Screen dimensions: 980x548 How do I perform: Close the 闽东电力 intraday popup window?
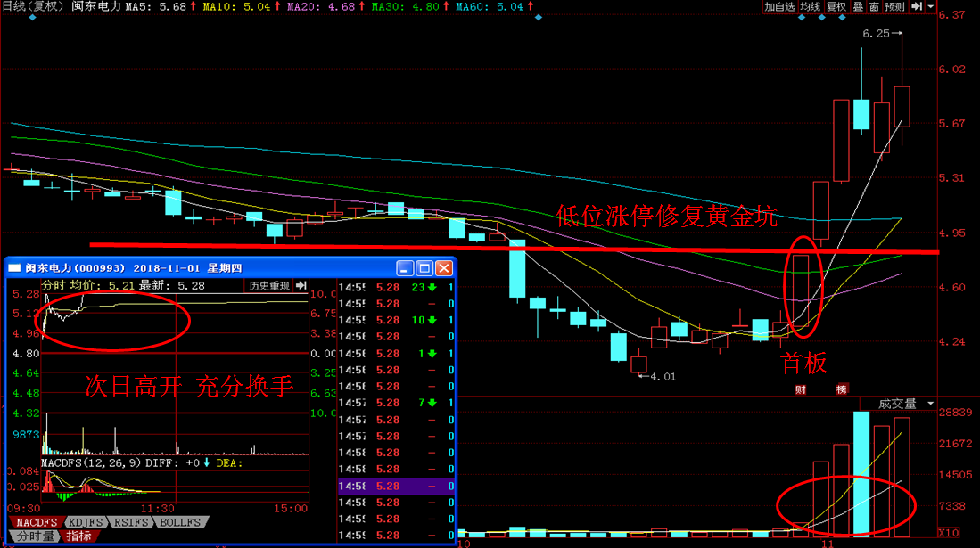click(444, 268)
